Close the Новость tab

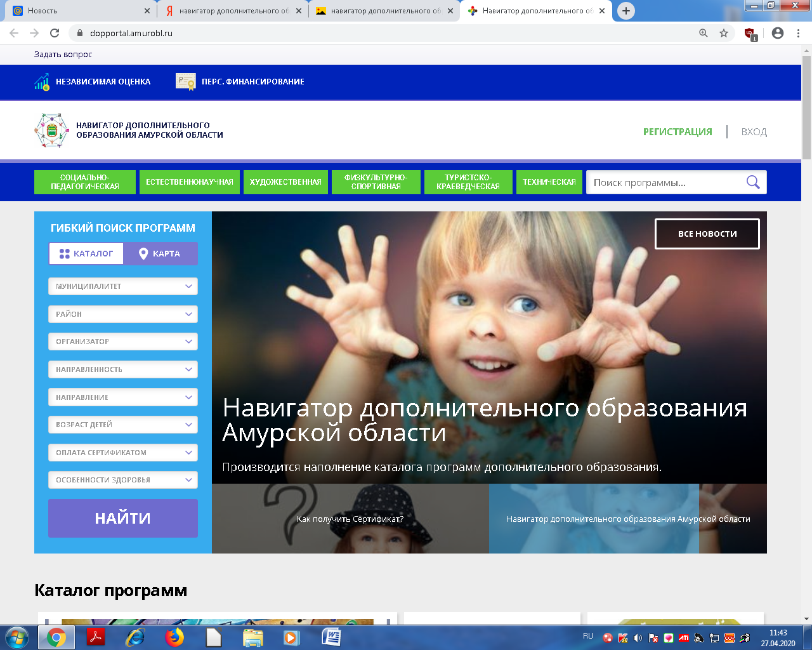pos(147,11)
